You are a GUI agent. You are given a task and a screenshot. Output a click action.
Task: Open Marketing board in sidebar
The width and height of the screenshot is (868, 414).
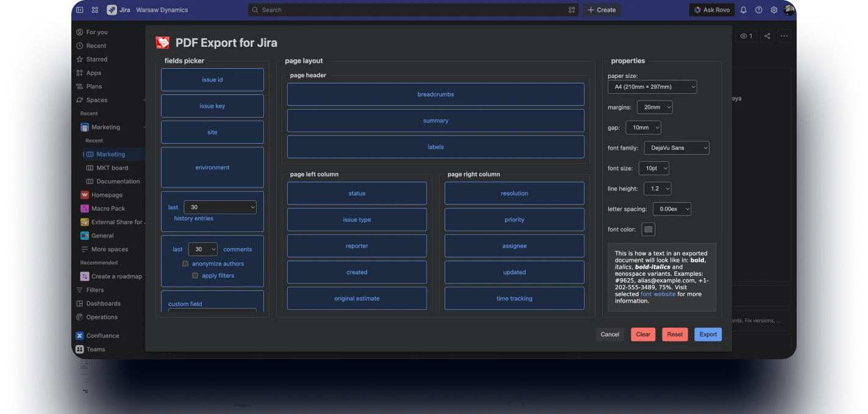tap(110, 154)
